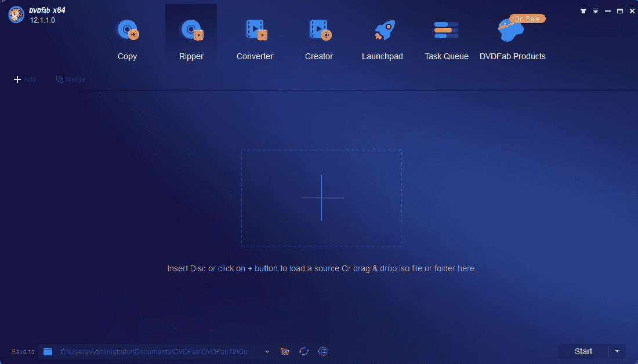The width and height of the screenshot is (638, 364).
Task: Switch to the Ripper module
Action: (x=191, y=38)
